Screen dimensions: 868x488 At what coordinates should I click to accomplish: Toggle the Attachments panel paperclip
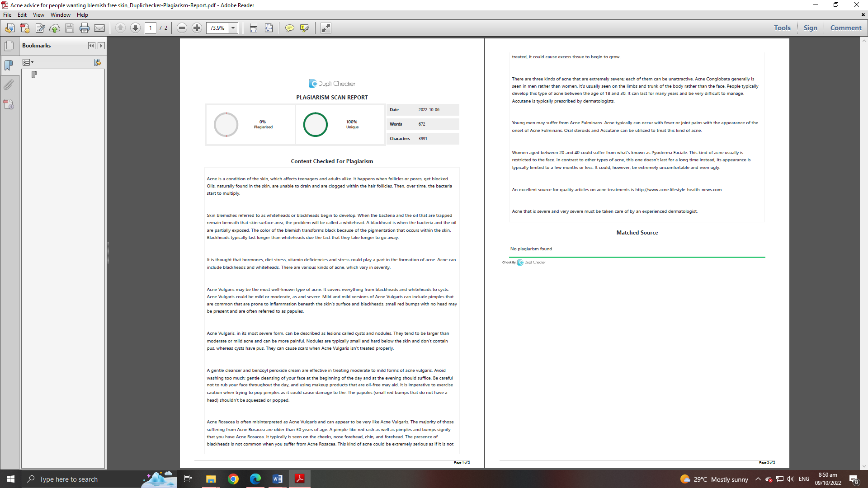[x=9, y=85]
